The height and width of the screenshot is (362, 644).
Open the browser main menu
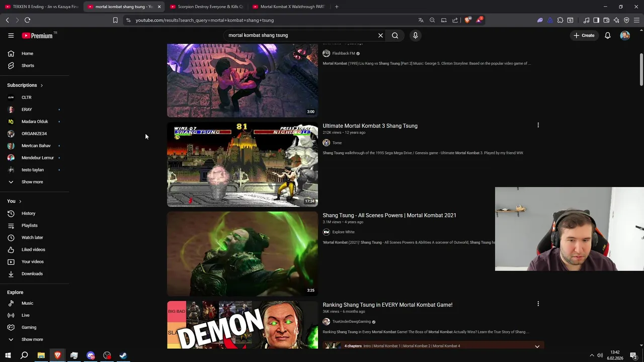point(637,20)
